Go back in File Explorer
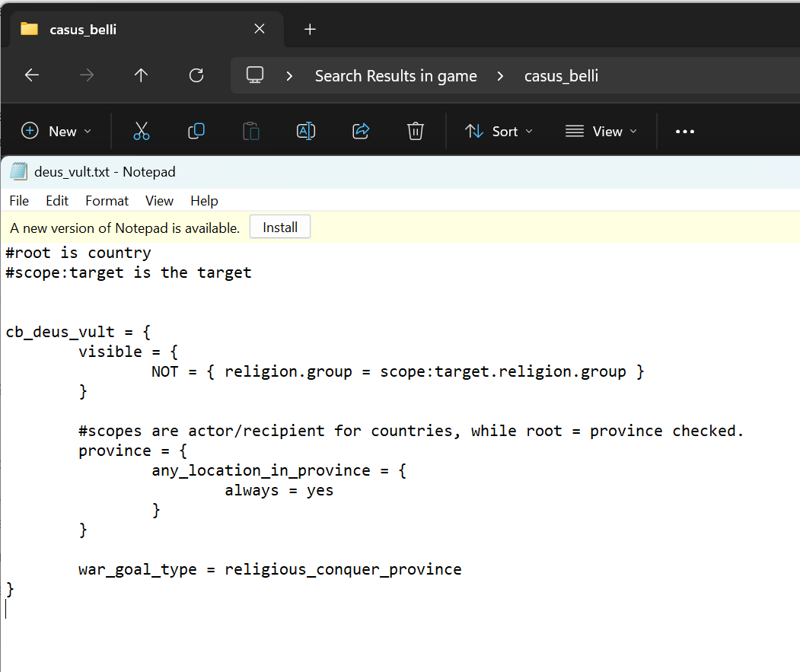Screen dimensions: 800x672 [x=32, y=75]
